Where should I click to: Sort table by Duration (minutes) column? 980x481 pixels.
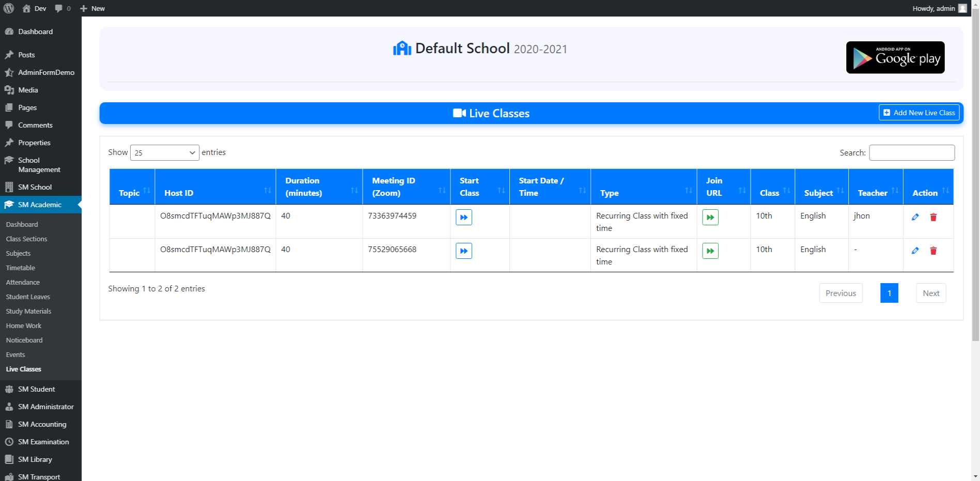(x=319, y=187)
